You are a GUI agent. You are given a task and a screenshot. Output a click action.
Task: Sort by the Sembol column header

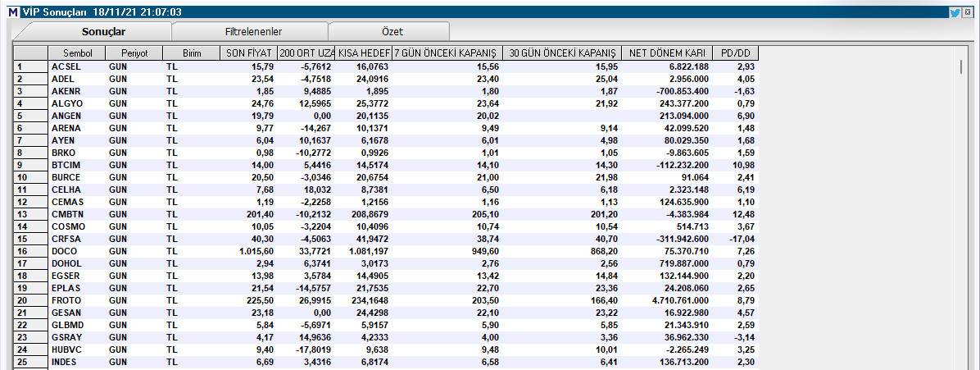pos(76,53)
